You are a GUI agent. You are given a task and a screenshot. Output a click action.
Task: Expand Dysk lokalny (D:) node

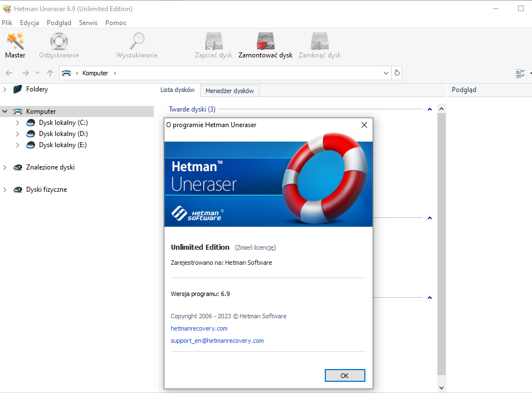(18, 134)
